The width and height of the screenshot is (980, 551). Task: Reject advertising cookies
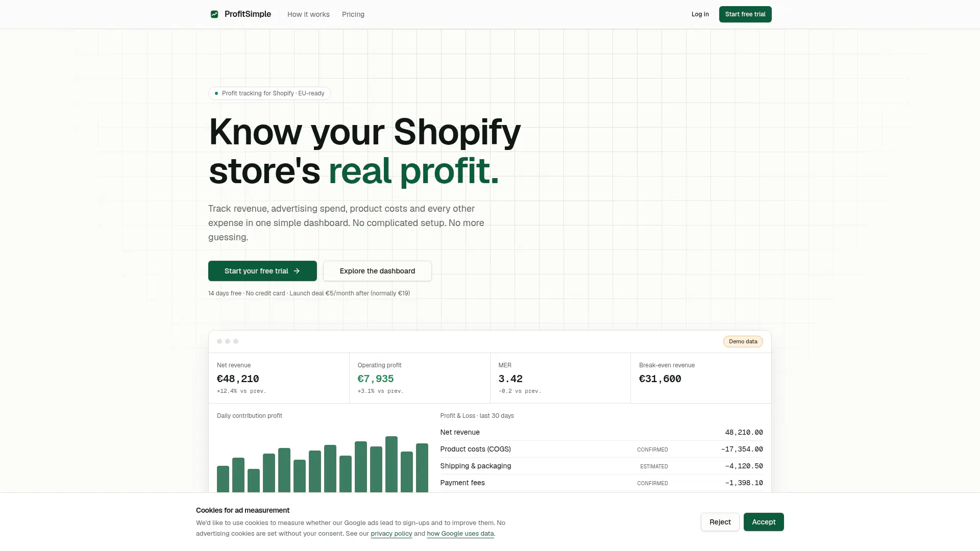point(720,522)
